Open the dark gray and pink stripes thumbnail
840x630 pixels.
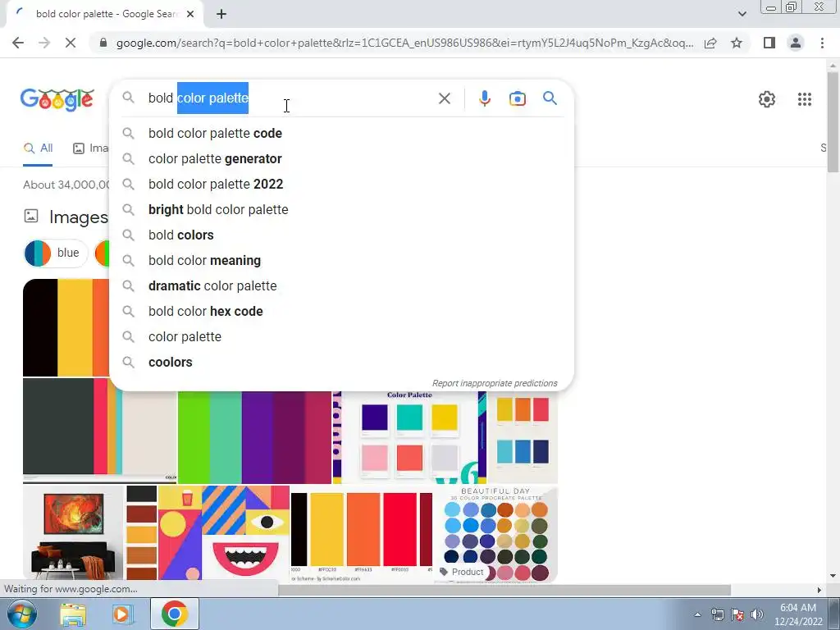click(x=99, y=431)
